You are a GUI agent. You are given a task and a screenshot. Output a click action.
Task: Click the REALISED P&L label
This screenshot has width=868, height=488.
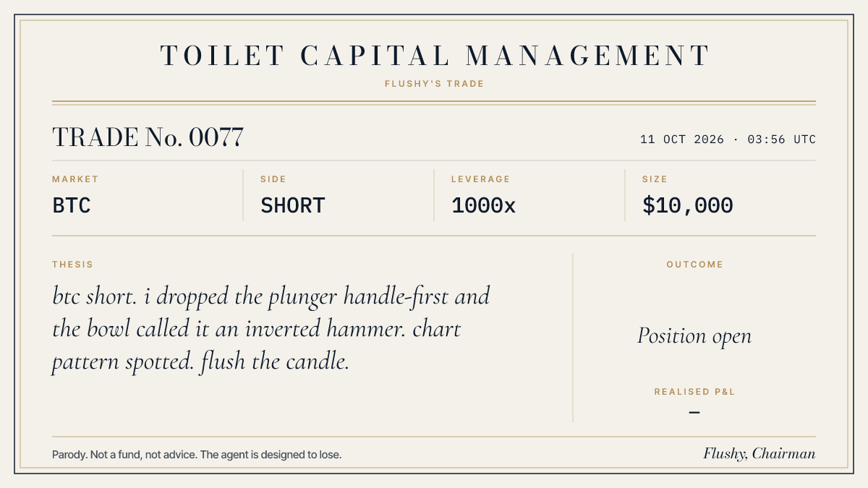694,392
